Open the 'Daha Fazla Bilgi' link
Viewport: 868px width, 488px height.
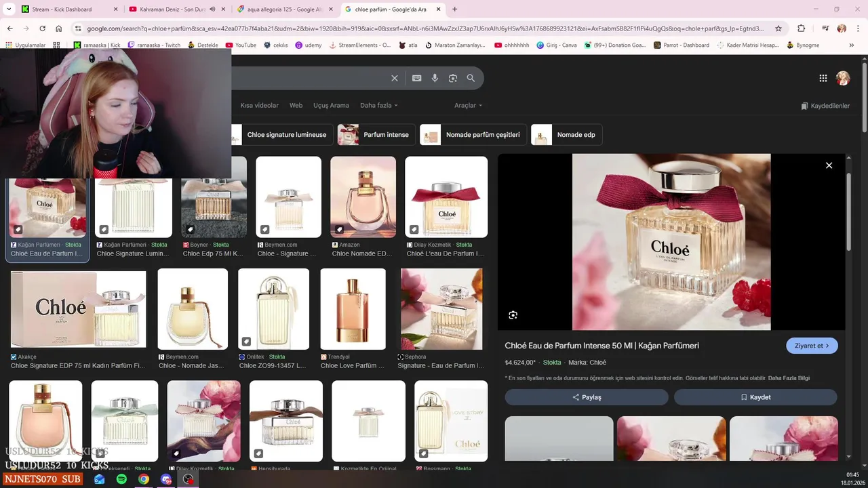click(789, 378)
